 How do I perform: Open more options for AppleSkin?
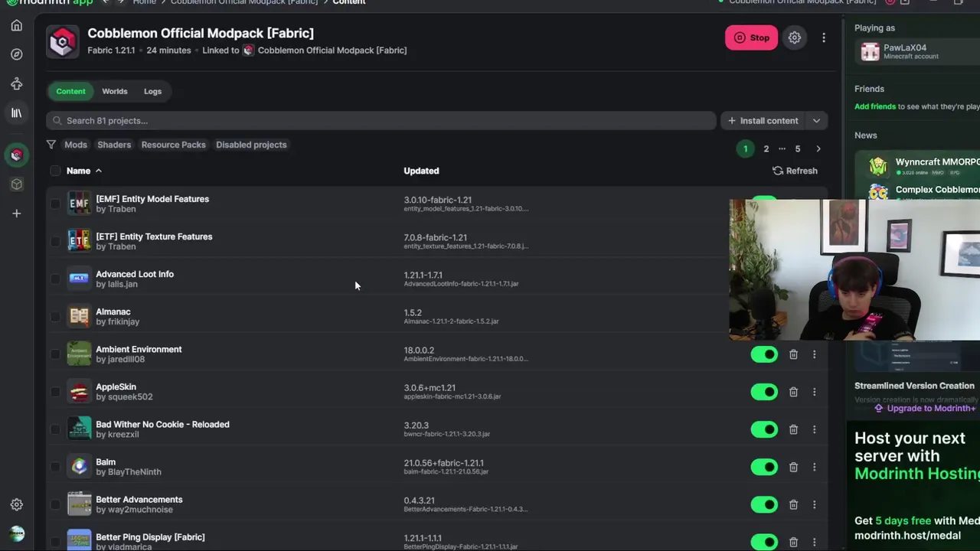click(x=815, y=392)
